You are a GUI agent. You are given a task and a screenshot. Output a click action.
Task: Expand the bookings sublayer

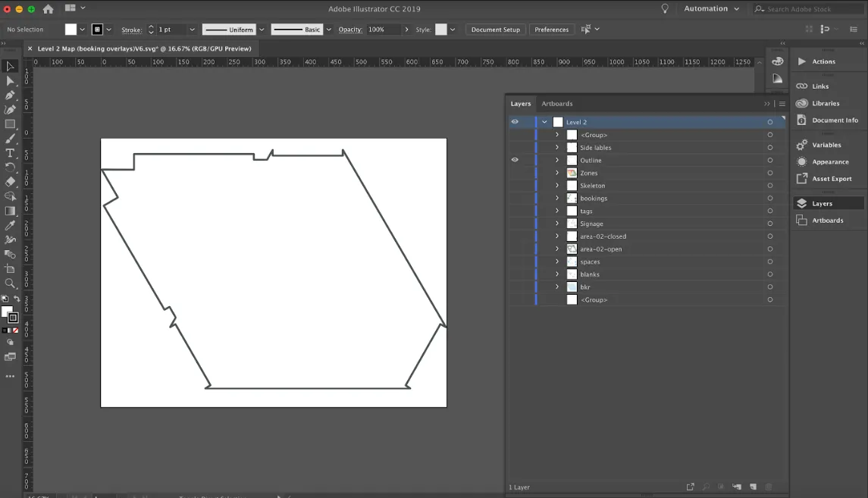[x=557, y=199]
